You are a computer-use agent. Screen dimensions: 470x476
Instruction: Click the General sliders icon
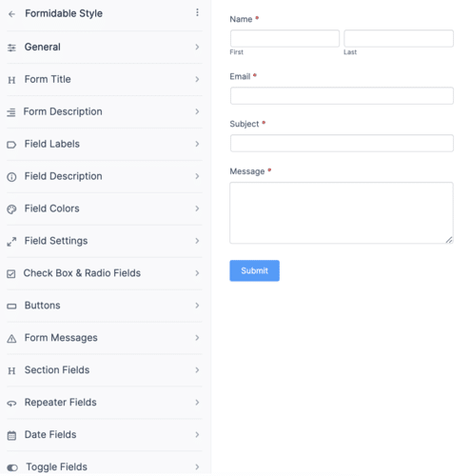[11, 48]
